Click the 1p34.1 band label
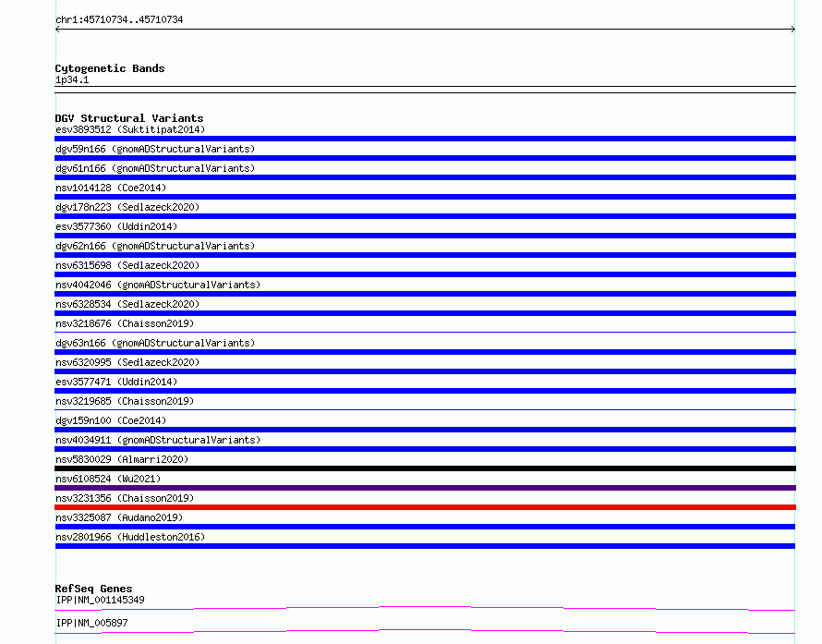This screenshot has height=644, width=822. point(72,79)
